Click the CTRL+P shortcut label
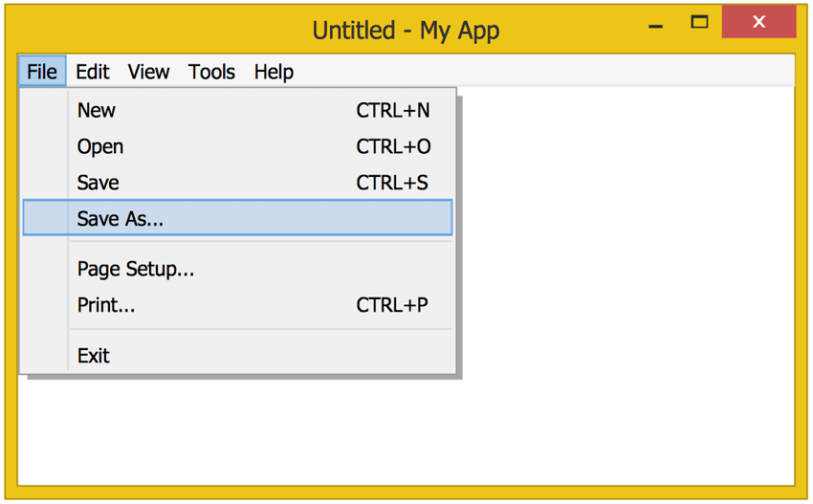 point(392,305)
